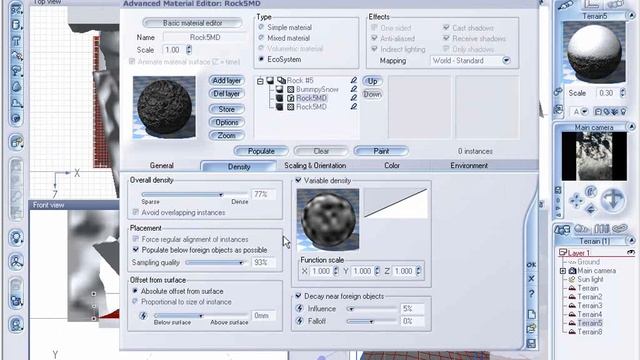This screenshot has height=360, width=640.
Task: Switch to the Scaling & Orientation tab
Action: (315, 166)
